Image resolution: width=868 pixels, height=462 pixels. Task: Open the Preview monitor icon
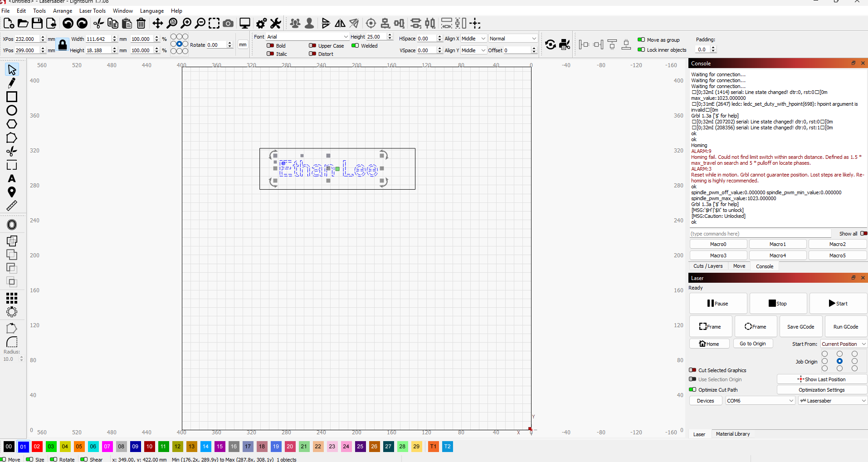pos(245,23)
